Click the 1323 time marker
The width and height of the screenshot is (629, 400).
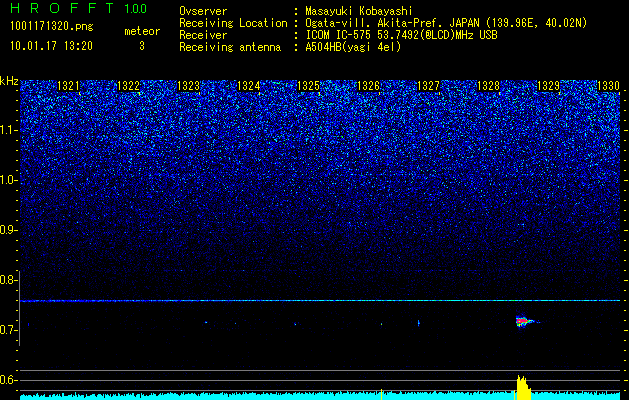click(189, 86)
